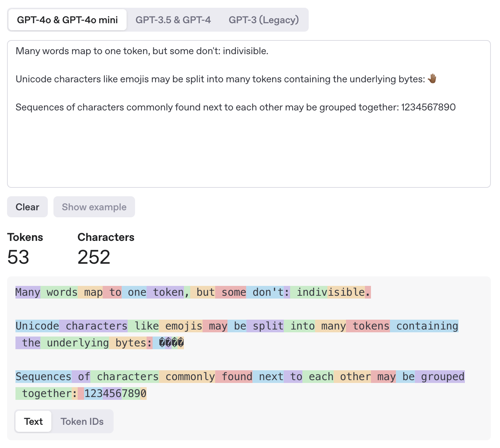Switch display to Token IDs view

(x=82, y=421)
